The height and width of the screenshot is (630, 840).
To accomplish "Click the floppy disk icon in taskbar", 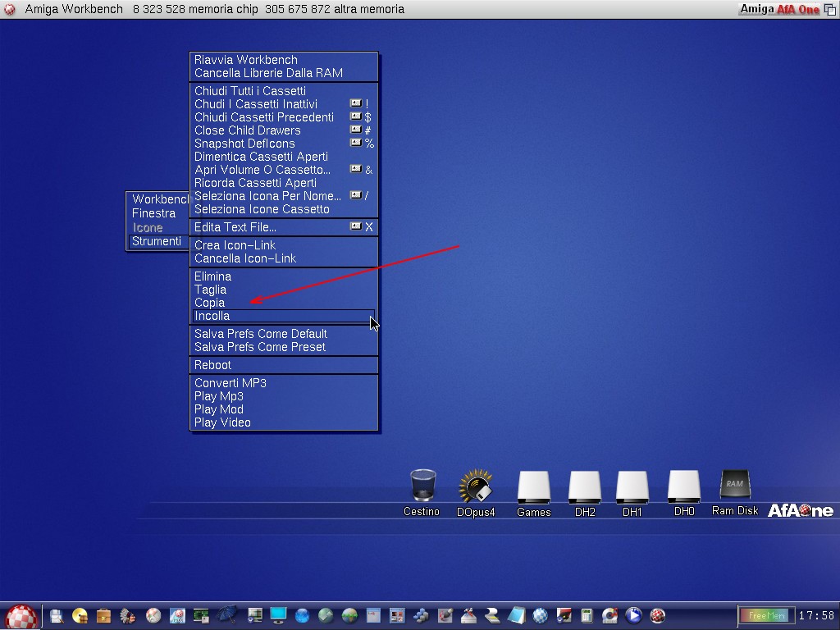I will click(57, 615).
